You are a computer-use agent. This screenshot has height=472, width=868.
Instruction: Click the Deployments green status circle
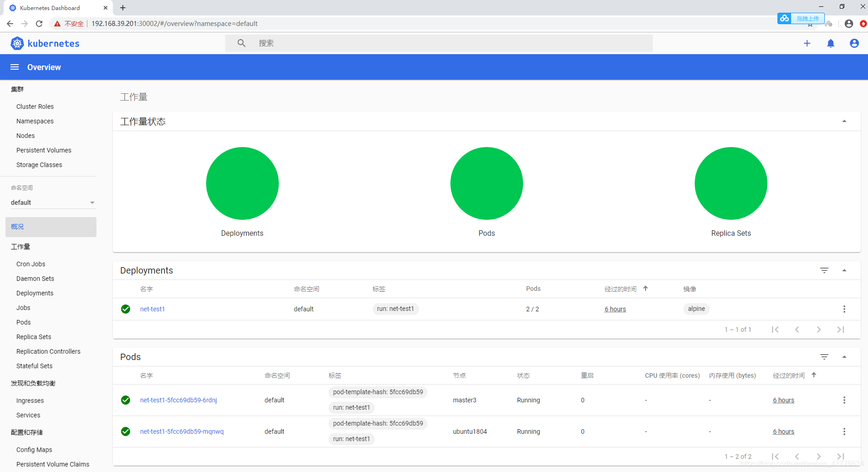click(x=242, y=183)
